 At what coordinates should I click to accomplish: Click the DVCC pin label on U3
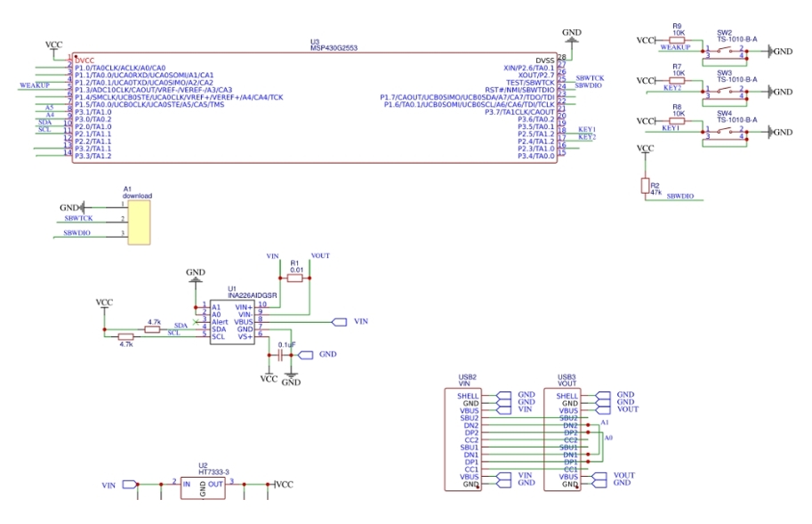click(x=85, y=60)
